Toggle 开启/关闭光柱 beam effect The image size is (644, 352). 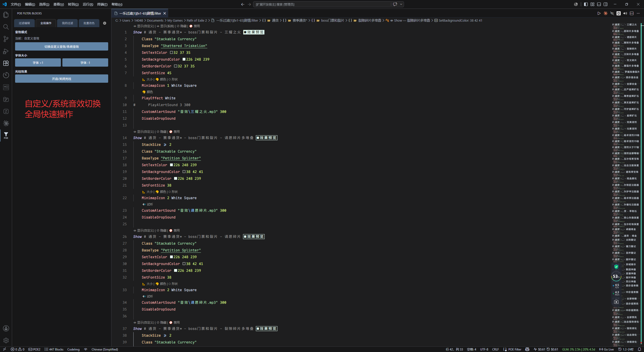click(x=62, y=79)
